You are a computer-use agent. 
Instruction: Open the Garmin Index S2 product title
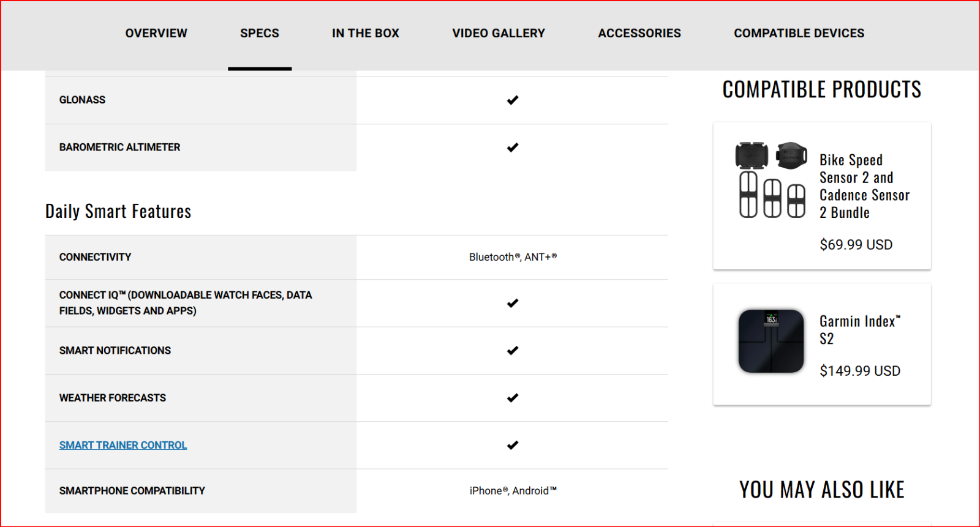(x=860, y=330)
